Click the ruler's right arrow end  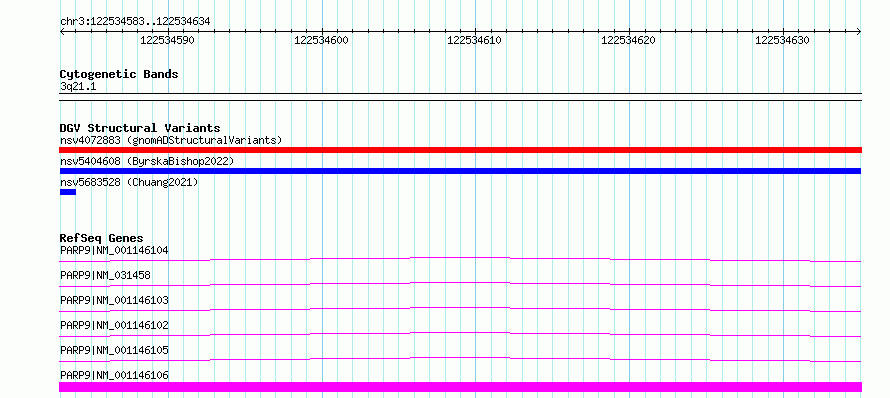click(x=859, y=32)
